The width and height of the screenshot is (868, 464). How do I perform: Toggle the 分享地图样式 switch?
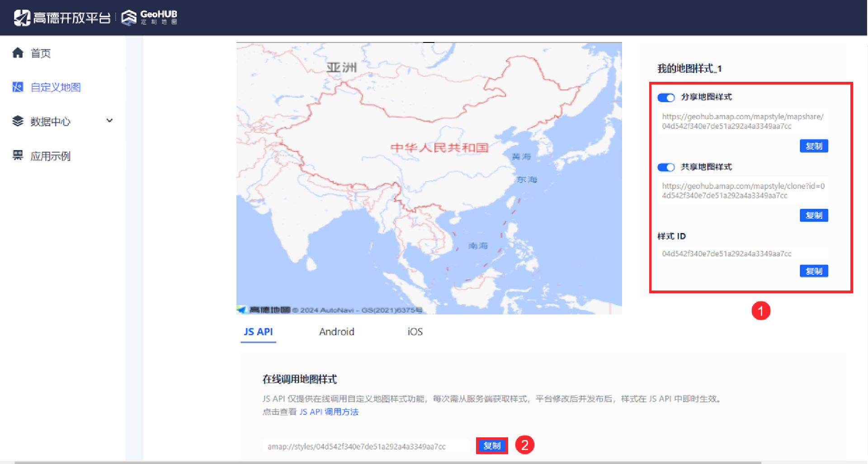[x=666, y=98]
